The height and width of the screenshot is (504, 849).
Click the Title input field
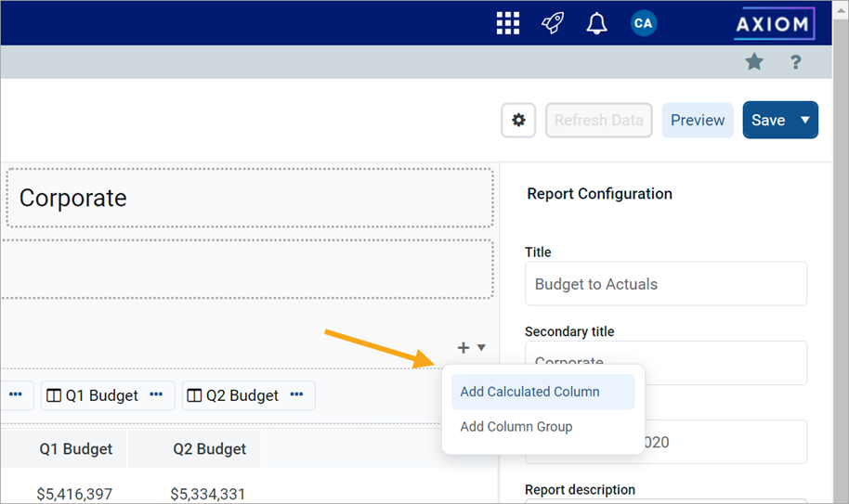click(665, 284)
